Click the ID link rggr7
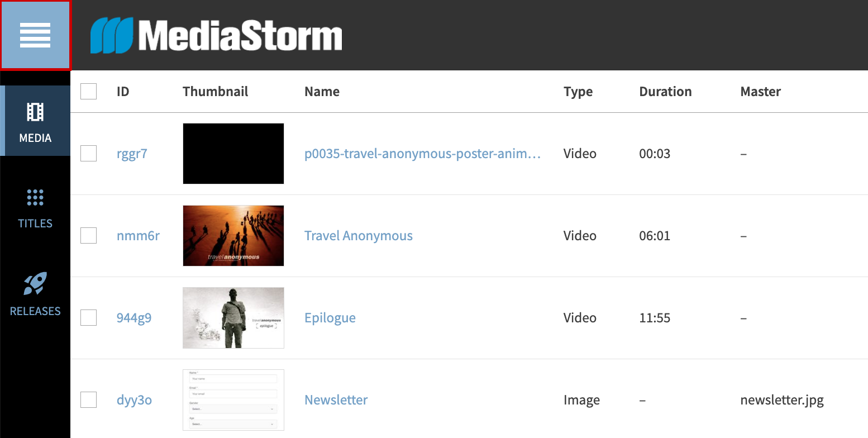 click(132, 154)
